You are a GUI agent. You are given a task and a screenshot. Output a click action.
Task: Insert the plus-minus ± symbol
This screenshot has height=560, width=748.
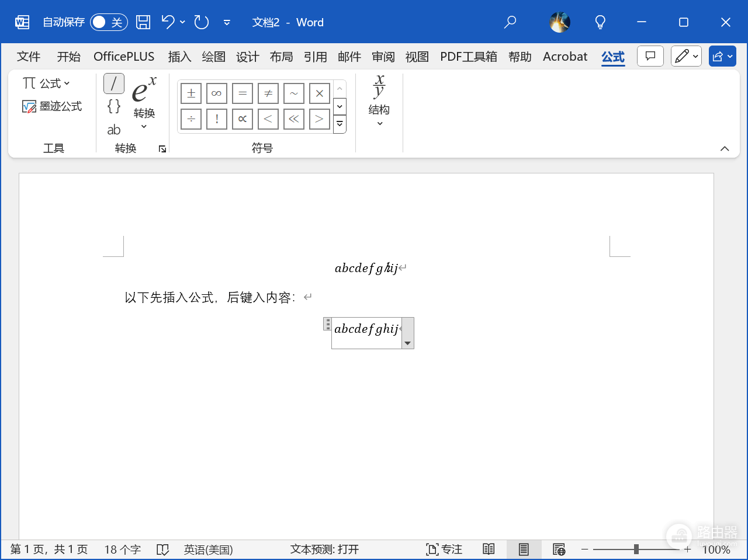pyautogui.click(x=191, y=93)
